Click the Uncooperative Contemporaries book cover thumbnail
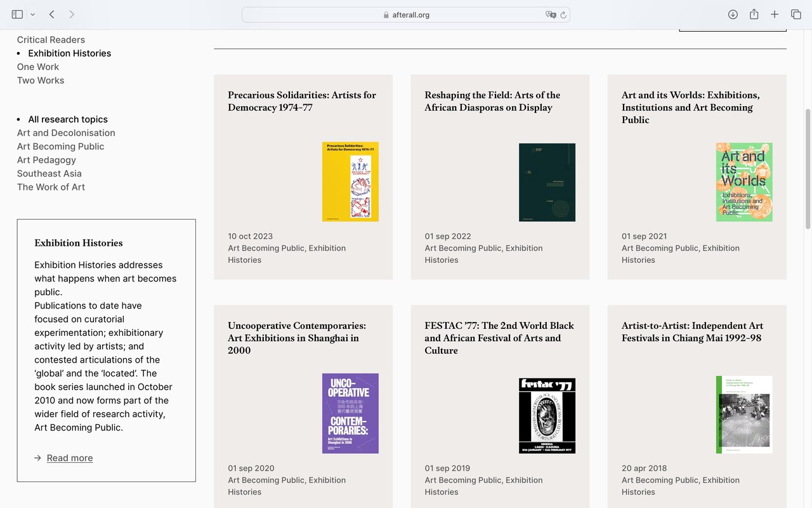Viewport: 812px width, 508px height. click(x=350, y=413)
